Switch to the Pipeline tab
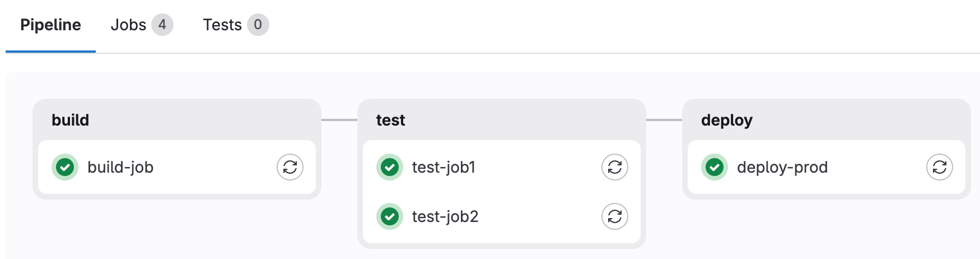This screenshot has width=980, height=259. pos(50,25)
